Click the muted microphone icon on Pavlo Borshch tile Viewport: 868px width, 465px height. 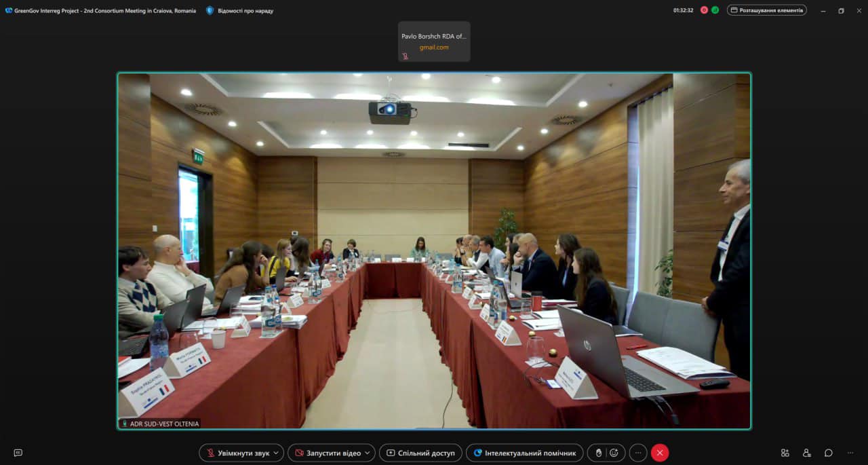tap(405, 56)
